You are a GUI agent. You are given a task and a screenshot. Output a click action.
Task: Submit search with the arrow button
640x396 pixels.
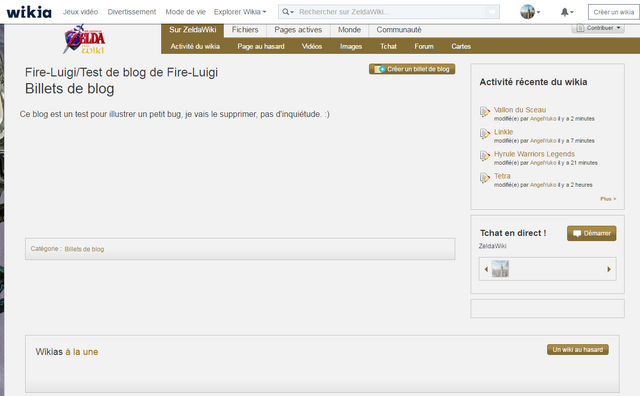492,12
